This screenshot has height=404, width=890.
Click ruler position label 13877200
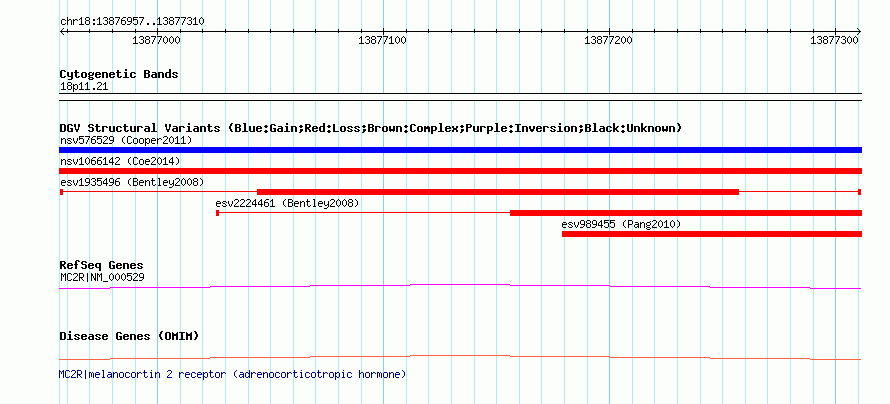(x=608, y=40)
